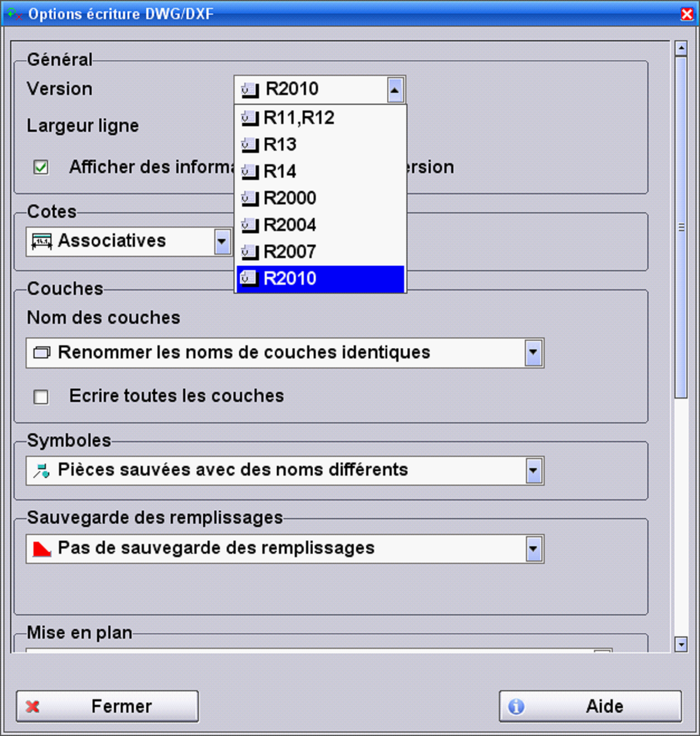Open help with the Aide button

coord(590,707)
